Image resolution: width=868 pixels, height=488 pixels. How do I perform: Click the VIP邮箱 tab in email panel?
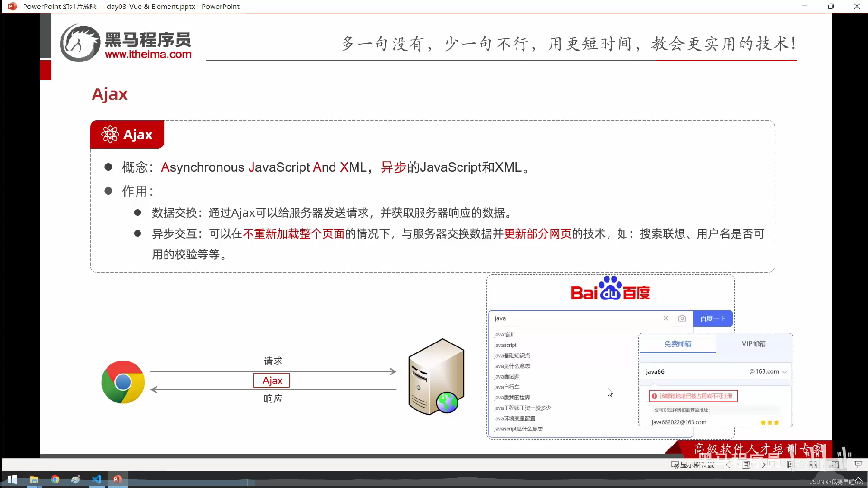(x=753, y=344)
